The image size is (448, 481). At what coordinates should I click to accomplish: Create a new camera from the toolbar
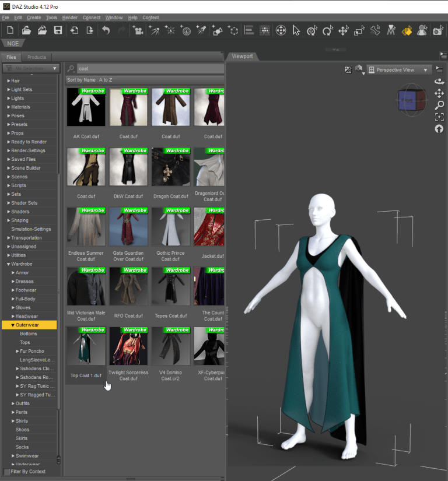pos(138,30)
